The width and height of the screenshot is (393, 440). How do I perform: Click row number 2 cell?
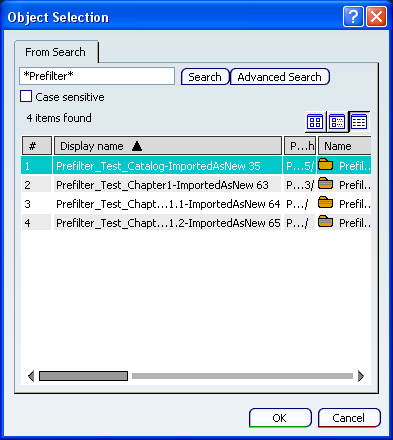(x=37, y=184)
